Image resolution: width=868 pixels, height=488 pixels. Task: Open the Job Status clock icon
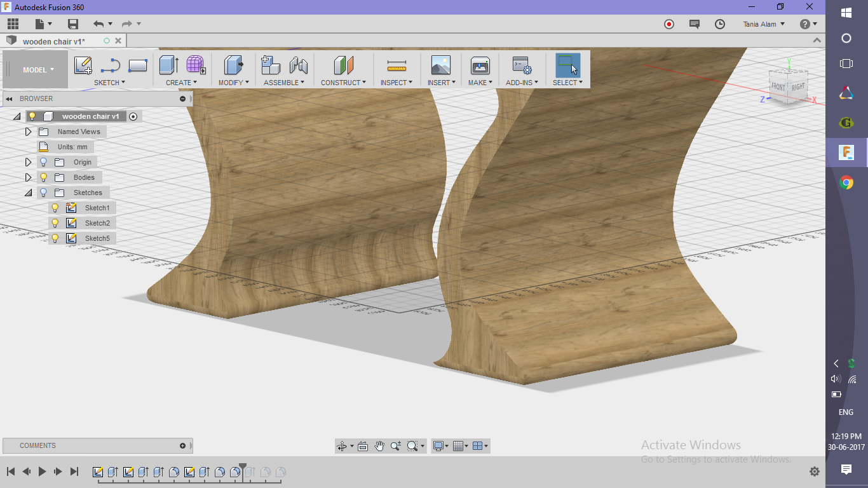click(720, 24)
